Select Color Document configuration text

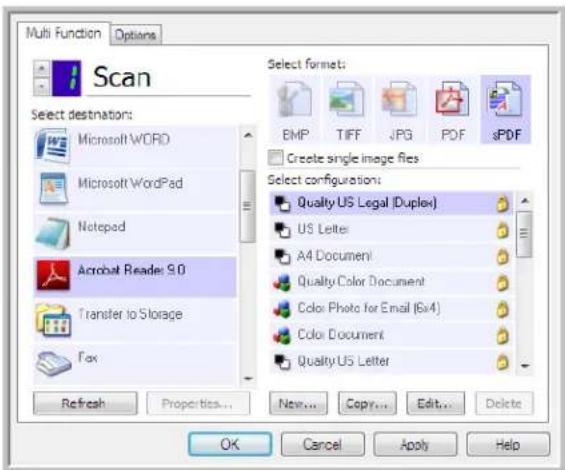[341, 334]
